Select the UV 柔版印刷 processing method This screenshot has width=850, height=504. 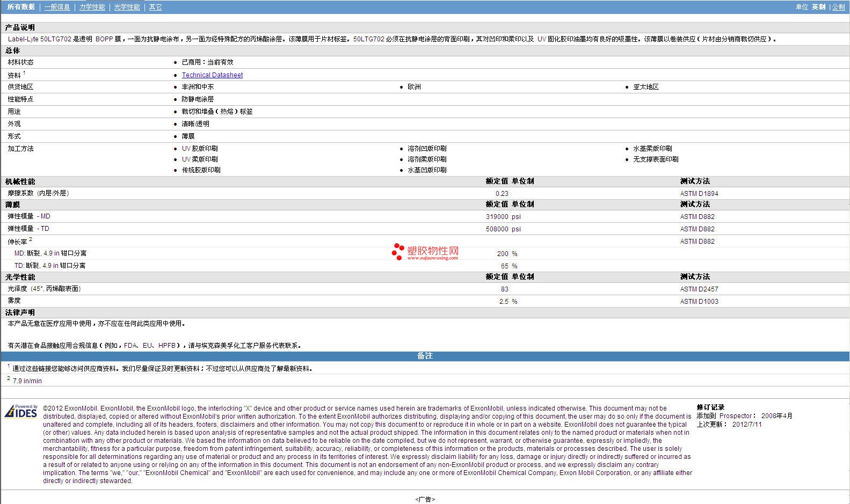tap(200, 159)
